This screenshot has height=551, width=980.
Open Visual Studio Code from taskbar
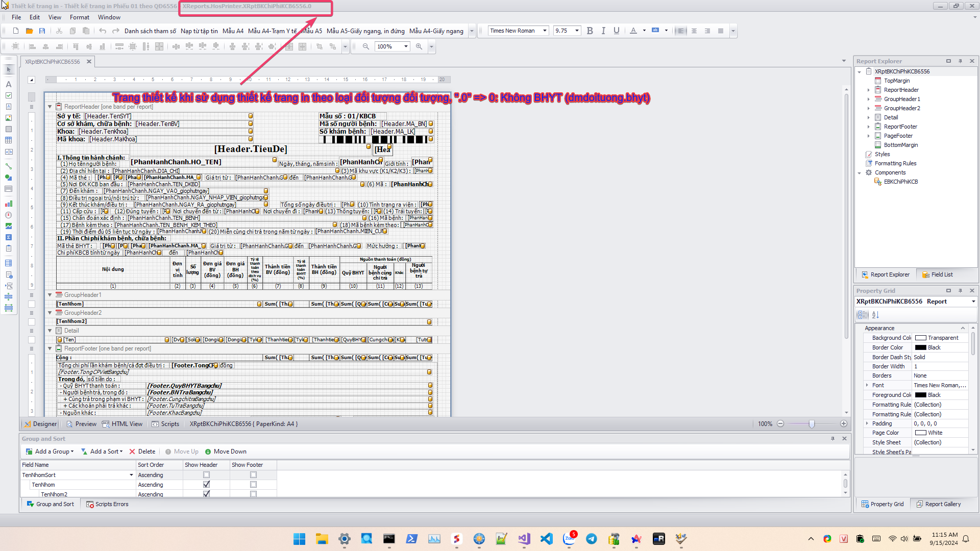click(546, 539)
